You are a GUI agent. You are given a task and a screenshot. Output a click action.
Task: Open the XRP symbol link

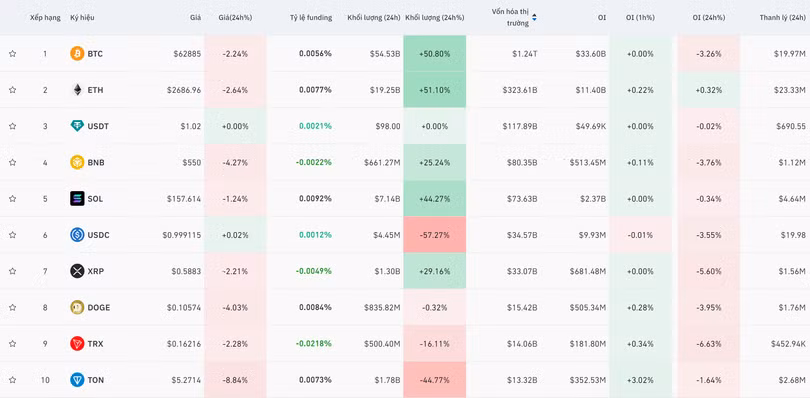point(96,271)
